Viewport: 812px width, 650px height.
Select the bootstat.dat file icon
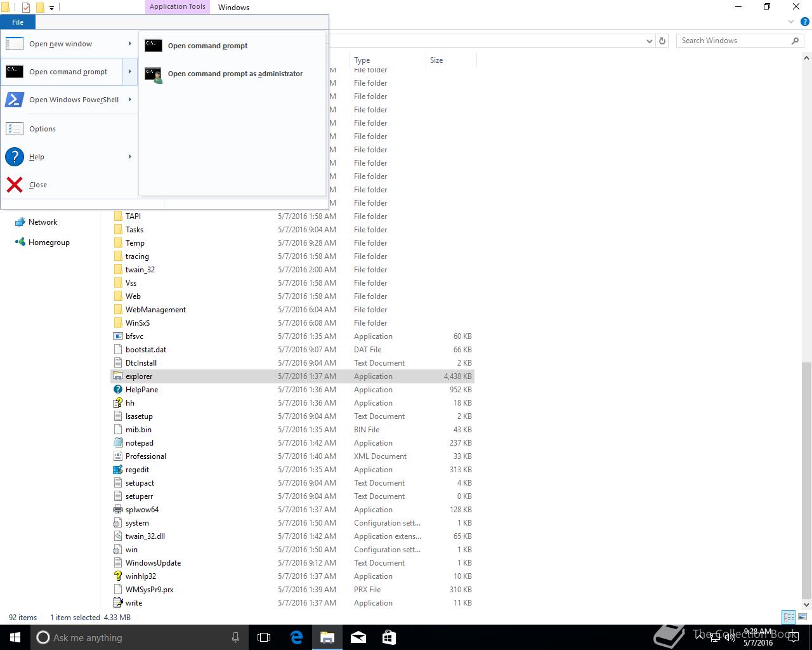click(118, 350)
